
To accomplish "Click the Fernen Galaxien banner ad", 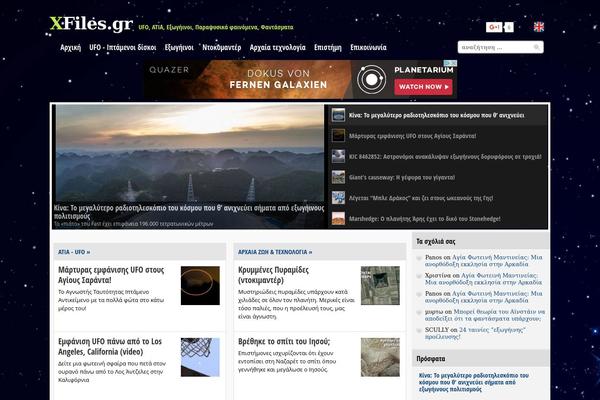I will click(x=300, y=79).
